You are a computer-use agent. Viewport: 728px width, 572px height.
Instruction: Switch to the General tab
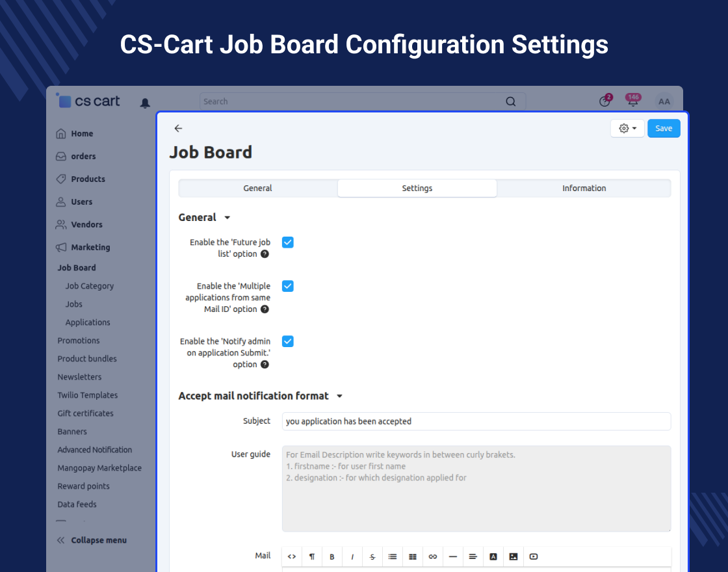tap(257, 188)
